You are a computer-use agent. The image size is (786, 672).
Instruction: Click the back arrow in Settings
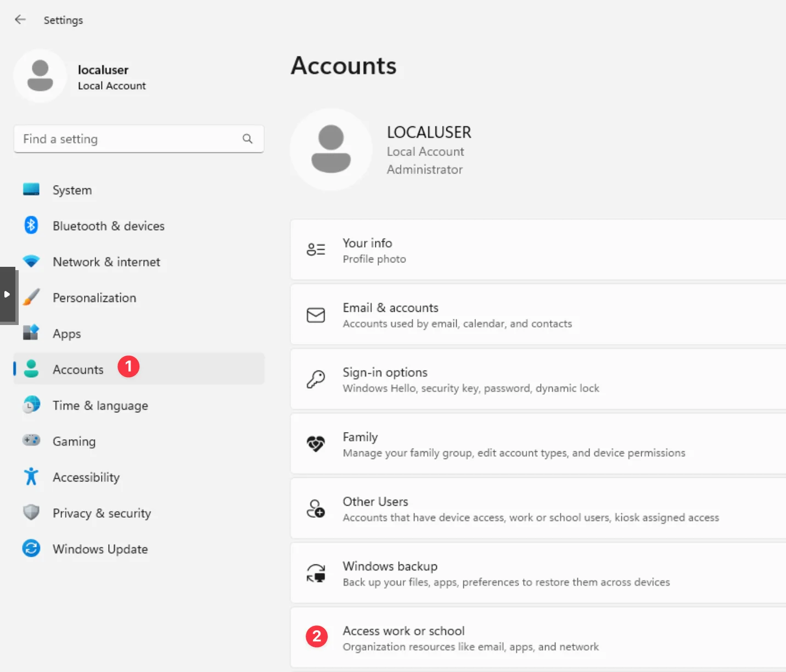coord(20,20)
